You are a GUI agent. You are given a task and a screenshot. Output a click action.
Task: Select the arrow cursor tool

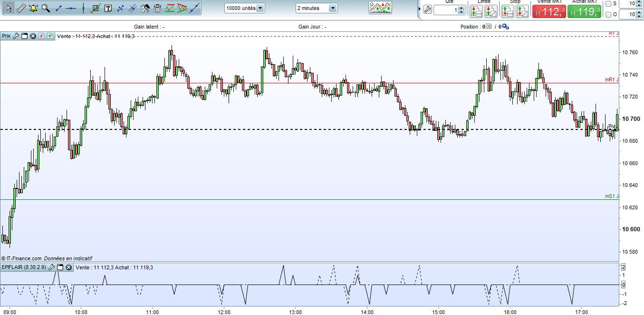9,8
